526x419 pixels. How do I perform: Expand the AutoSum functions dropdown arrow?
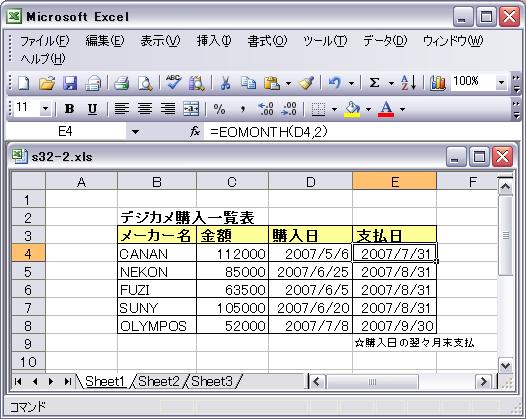point(391,83)
